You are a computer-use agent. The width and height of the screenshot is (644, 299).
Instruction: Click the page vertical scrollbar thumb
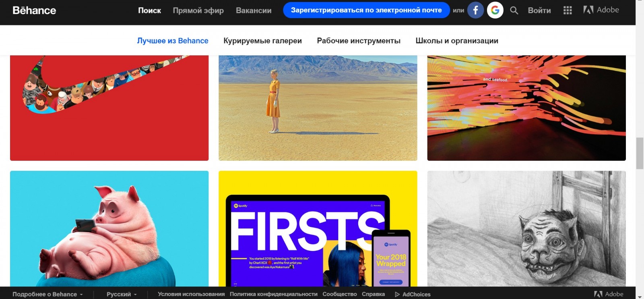point(640,153)
